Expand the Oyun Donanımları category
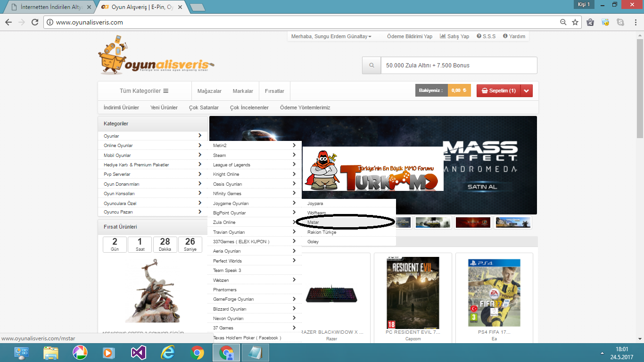Screen dimensions: 644x362 (x=153, y=184)
